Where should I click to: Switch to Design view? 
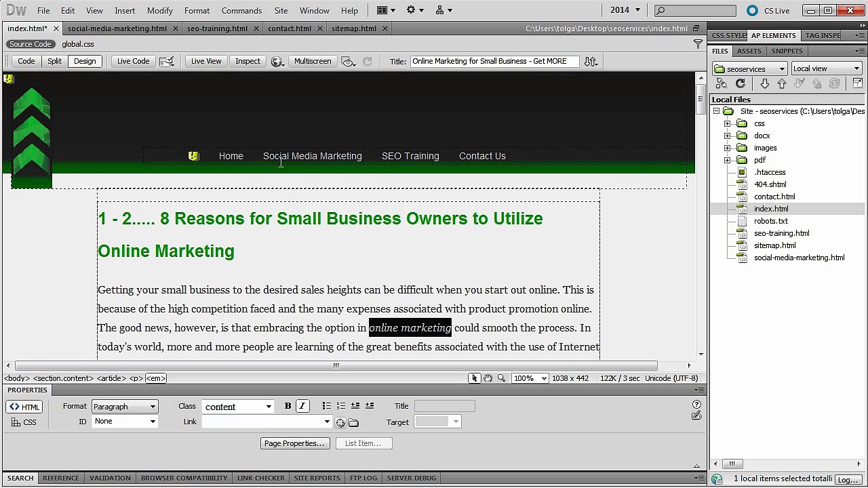(x=85, y=61)
